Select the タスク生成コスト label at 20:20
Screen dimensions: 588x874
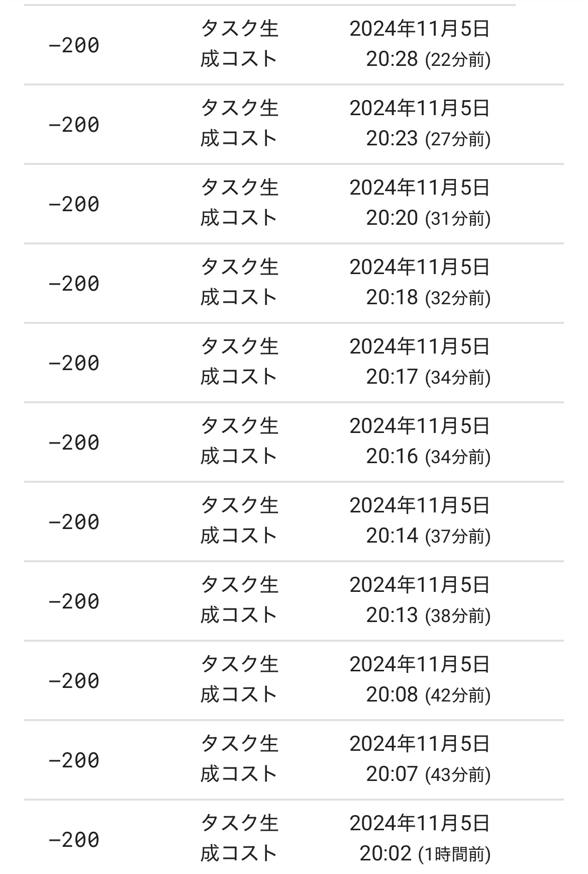click(x=239, y=203)
